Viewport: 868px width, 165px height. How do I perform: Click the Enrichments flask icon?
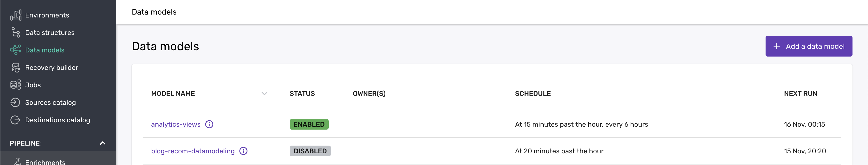coord(17,162)
